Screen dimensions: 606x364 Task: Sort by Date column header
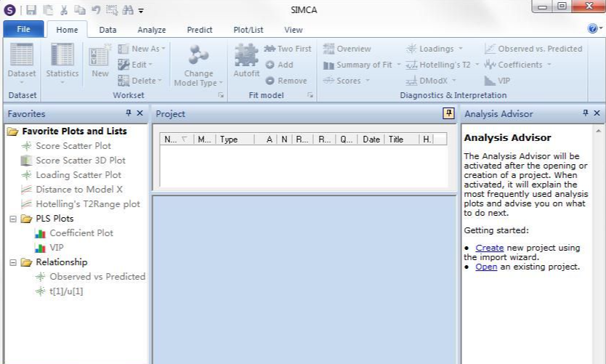coord(371,139)
